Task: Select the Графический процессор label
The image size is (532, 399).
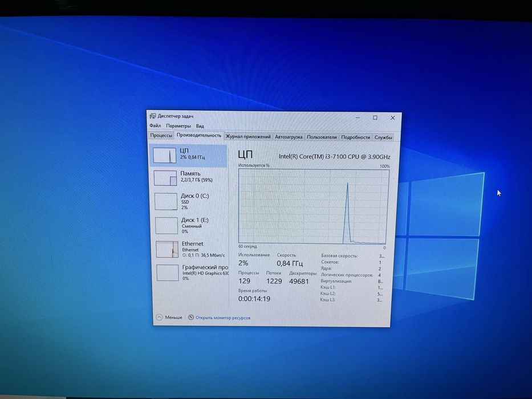Action: pos(205,267)
